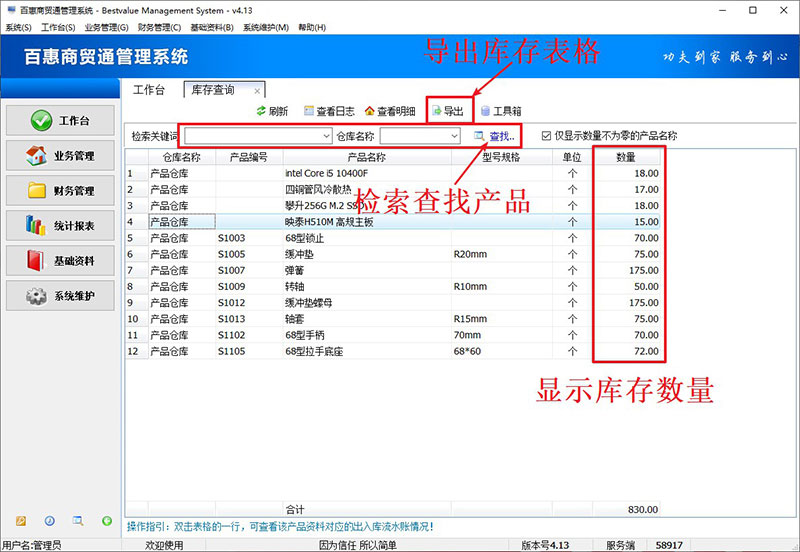The image size is (800, 552).
Task: Open the 帮助(H) menu
Action: 312,28
